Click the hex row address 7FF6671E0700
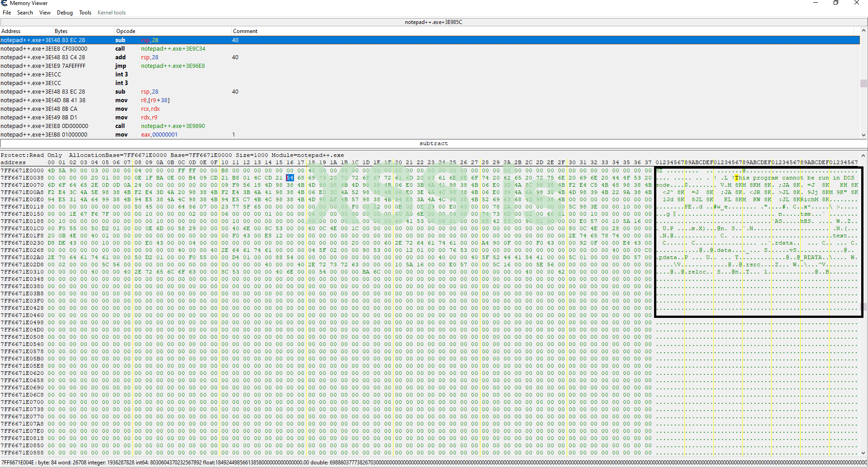Screen dimensions: 868x468 [22, 402]
